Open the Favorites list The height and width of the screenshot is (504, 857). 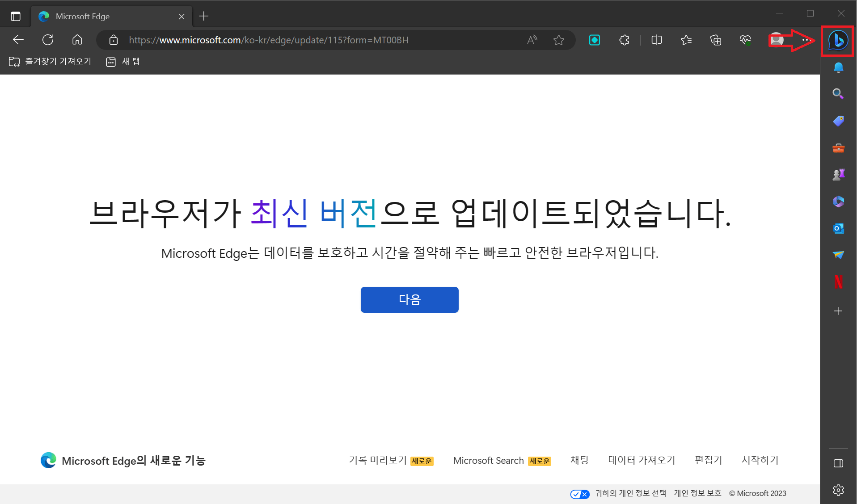(686, 40)
